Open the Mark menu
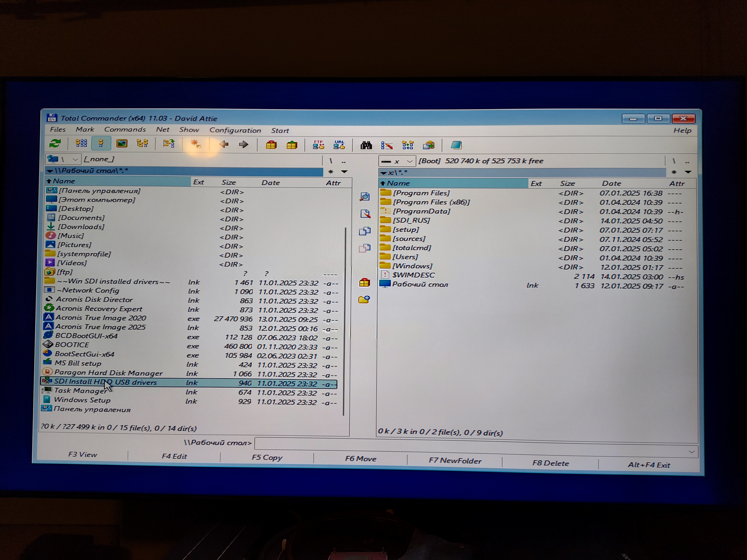The image size is (747, 560). (x=85, y=129)
